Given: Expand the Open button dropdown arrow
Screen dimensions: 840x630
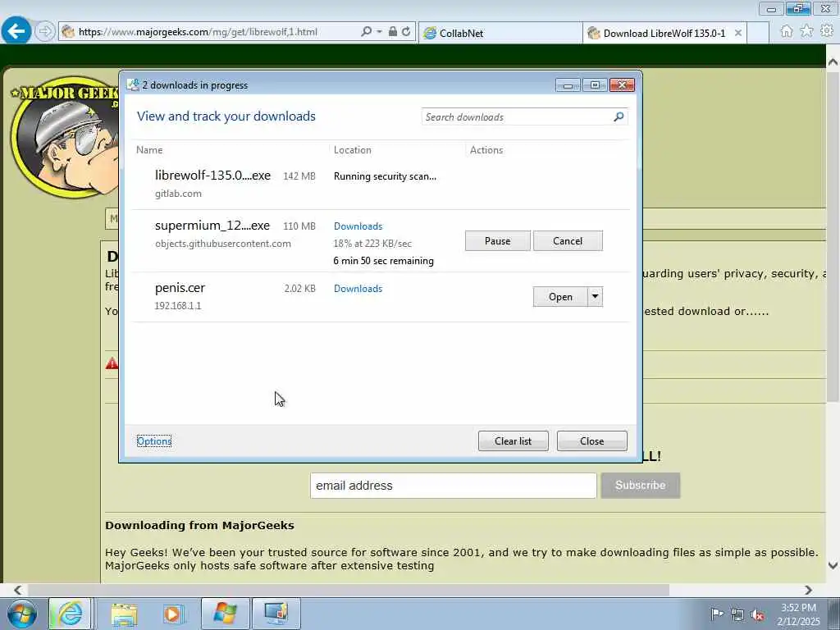Looking at the screenshot, I should pos(596,297).
